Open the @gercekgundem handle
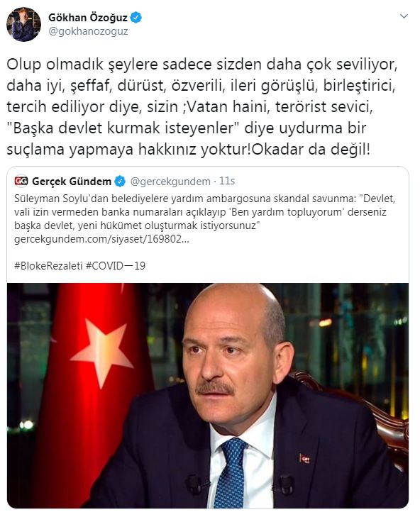420x517 pixels. click(170, 182)
